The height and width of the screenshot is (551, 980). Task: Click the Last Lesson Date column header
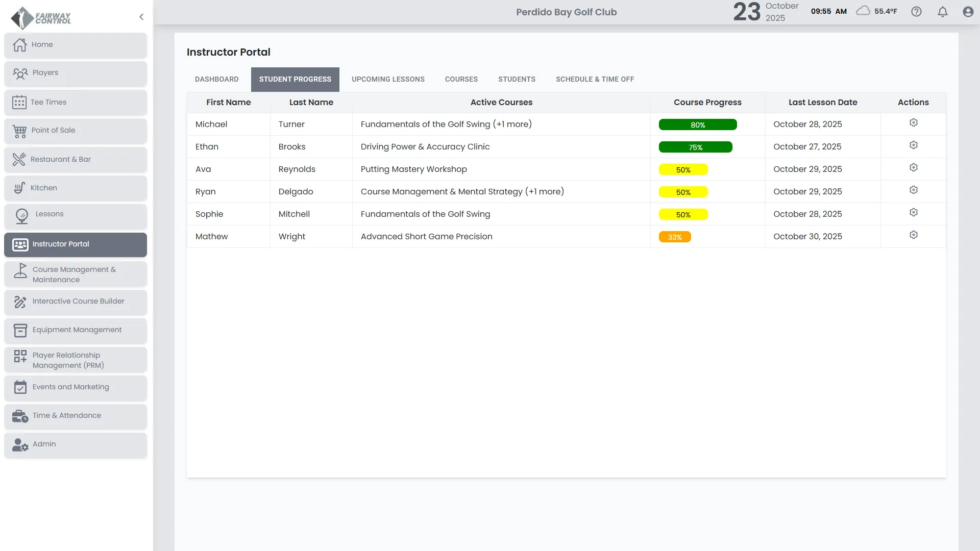click(x=822, y=103)
